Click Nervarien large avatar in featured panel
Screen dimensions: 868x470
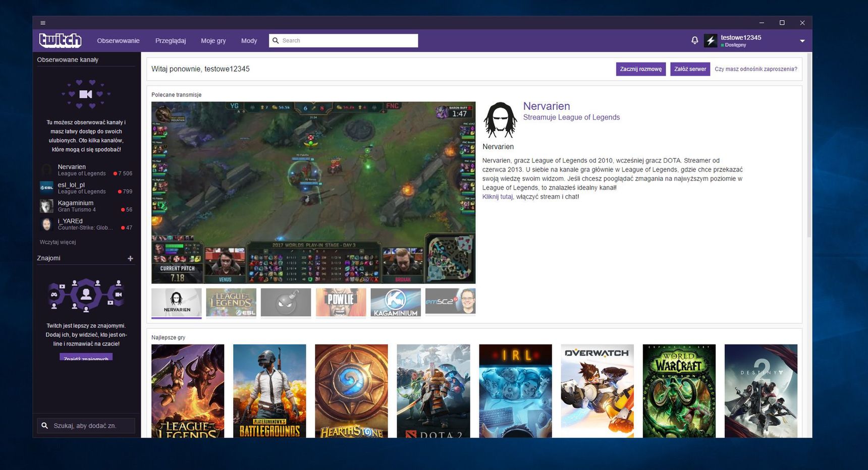point(500,120)
